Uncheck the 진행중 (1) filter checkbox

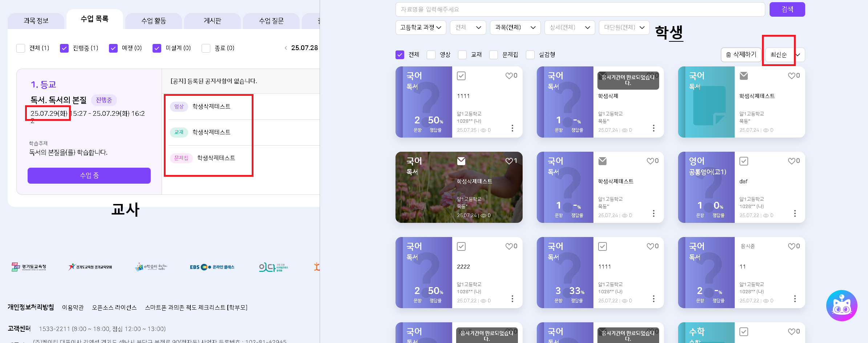pos(64,48)
